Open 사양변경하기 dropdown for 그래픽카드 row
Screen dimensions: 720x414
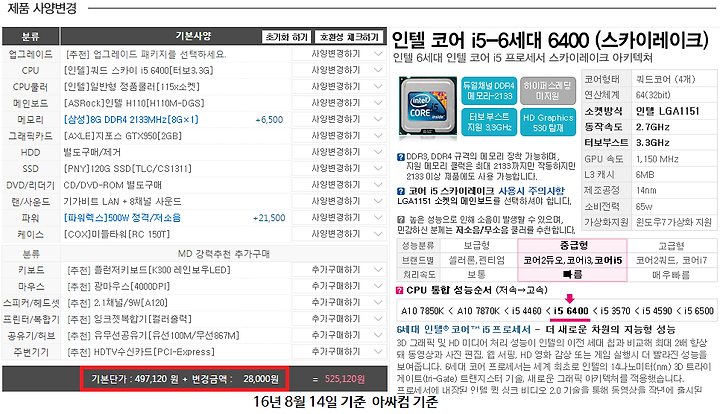coord(339,135)
